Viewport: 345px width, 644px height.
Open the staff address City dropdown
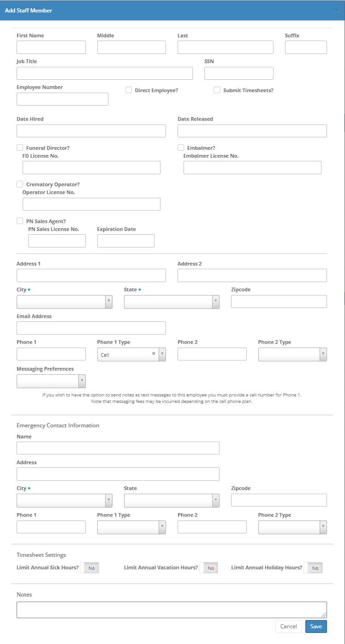point(64,302)
